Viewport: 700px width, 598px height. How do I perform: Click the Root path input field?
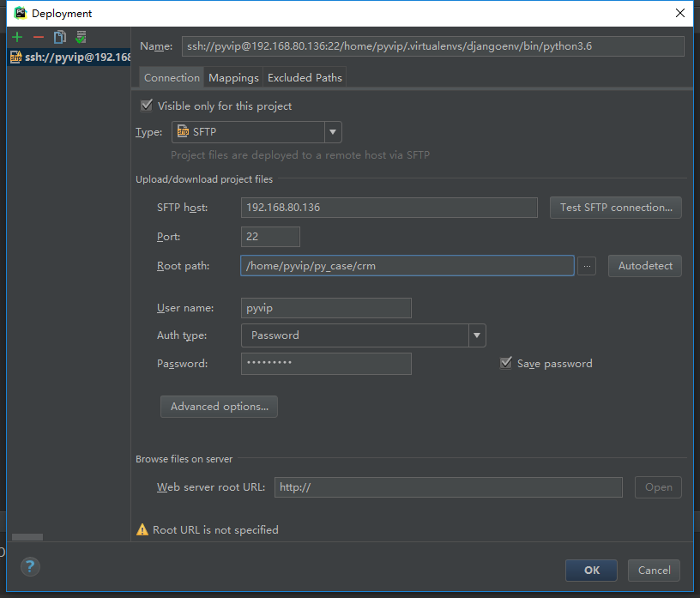(x=407, y=266)
